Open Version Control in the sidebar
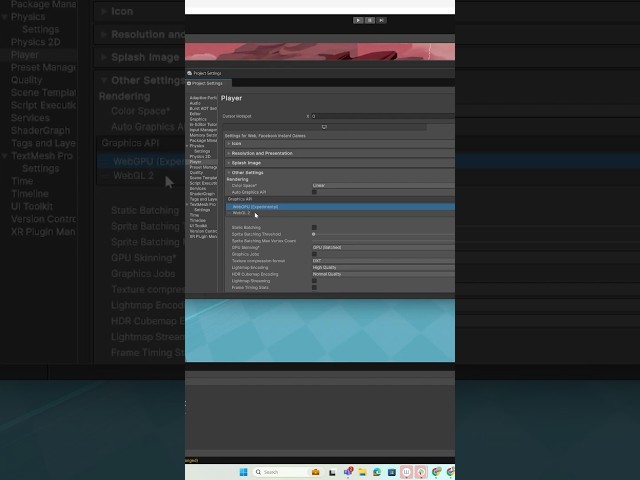Image resolution: width=640 pixels, height=480 pixels. tap(203, 231)
